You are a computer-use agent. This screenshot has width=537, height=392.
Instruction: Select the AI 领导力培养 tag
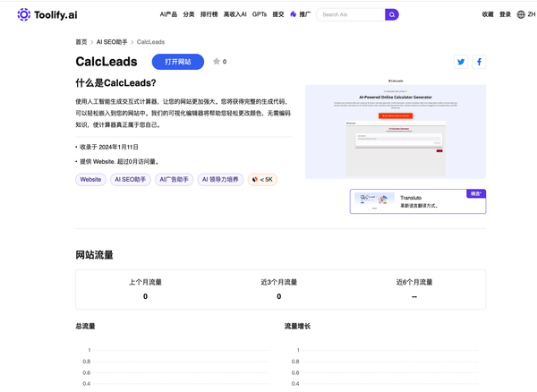220,179
